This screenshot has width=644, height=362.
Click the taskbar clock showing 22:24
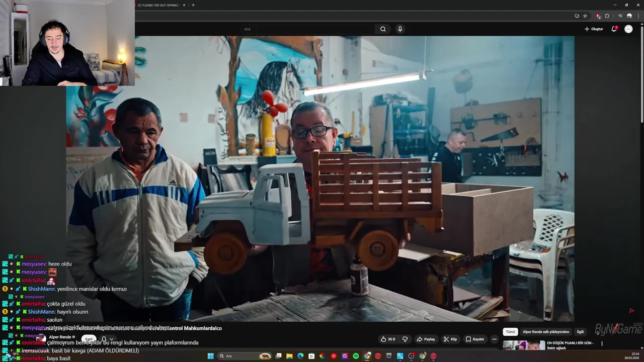tap(631, 356)
